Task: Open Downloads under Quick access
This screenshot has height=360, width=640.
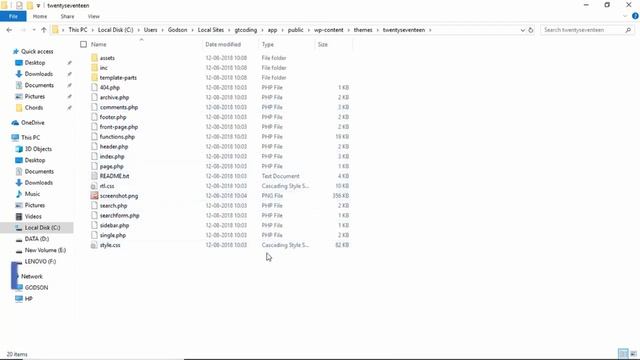Action: tap(38, 74)
